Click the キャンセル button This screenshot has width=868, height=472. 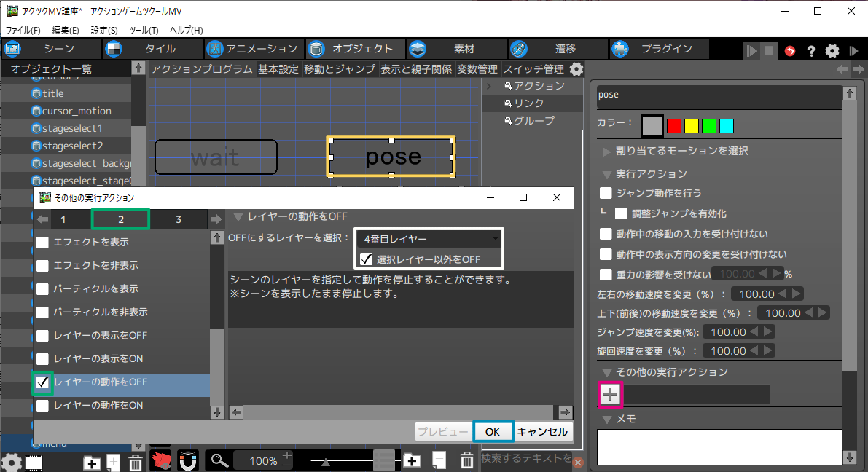[542, 432]
